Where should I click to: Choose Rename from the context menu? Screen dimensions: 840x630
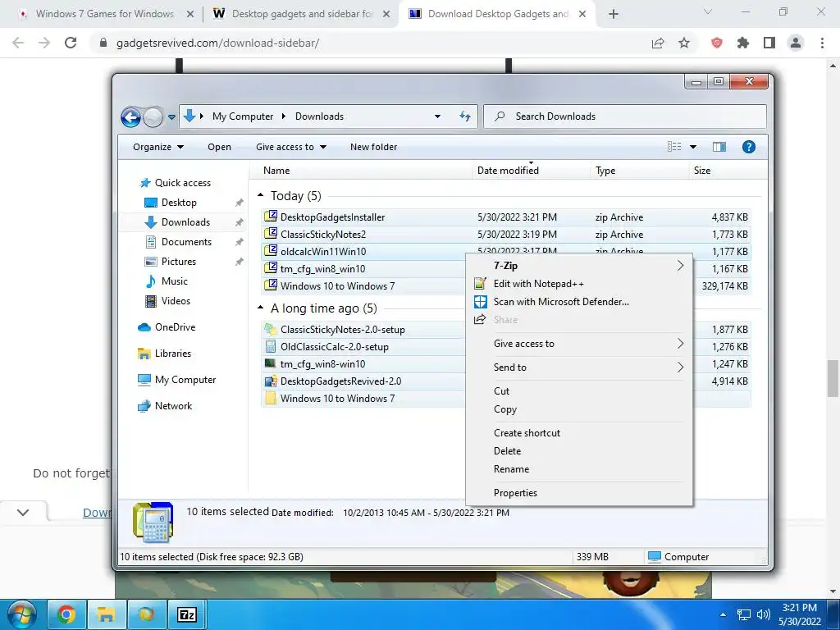(x=579, y=469)
